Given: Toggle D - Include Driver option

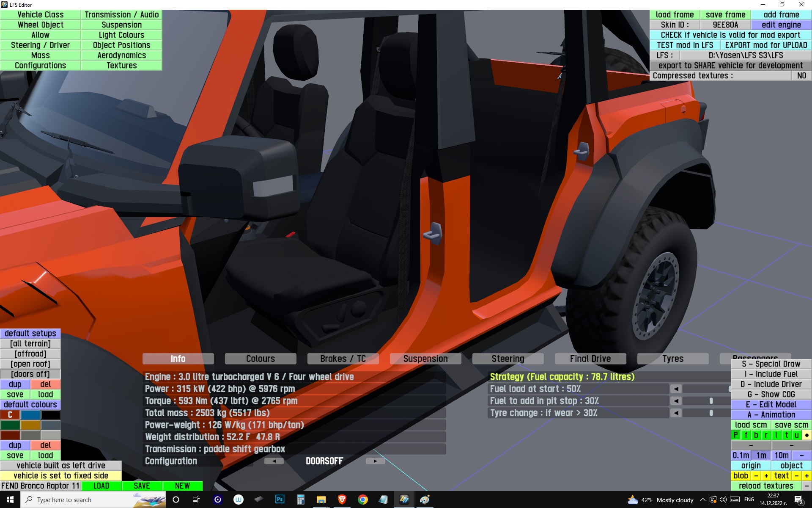Looking at the screenshot, I should [771, 384].
